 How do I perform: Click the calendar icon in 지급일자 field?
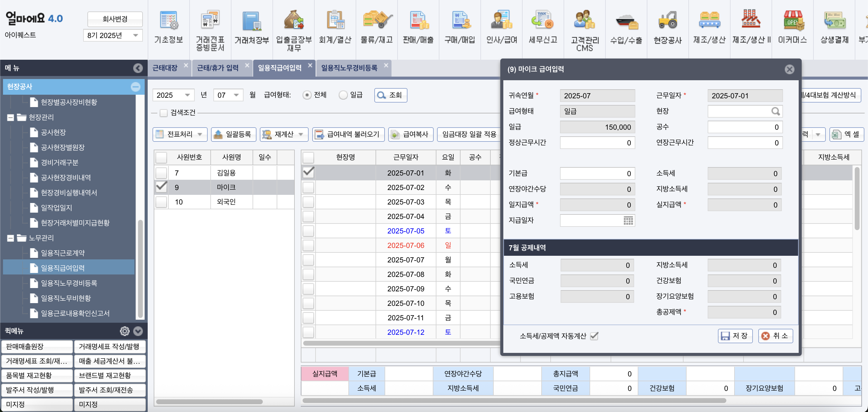coord(627,221)
